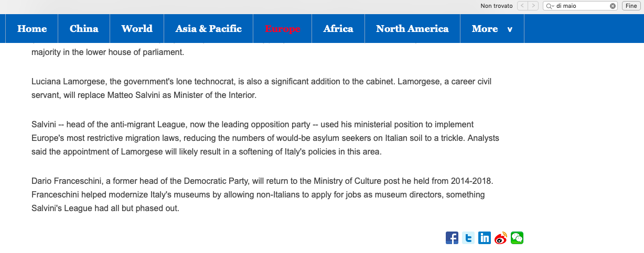
Task: Share article on Twitter
Action: coord(468,238)
